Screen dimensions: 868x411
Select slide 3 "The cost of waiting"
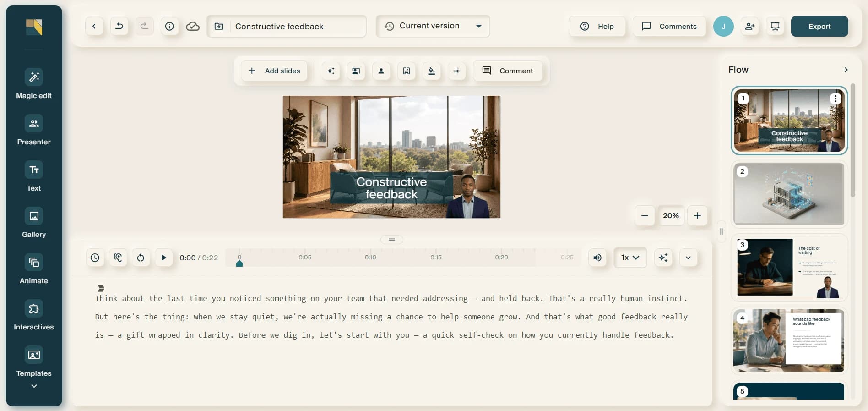coord(789,268)
